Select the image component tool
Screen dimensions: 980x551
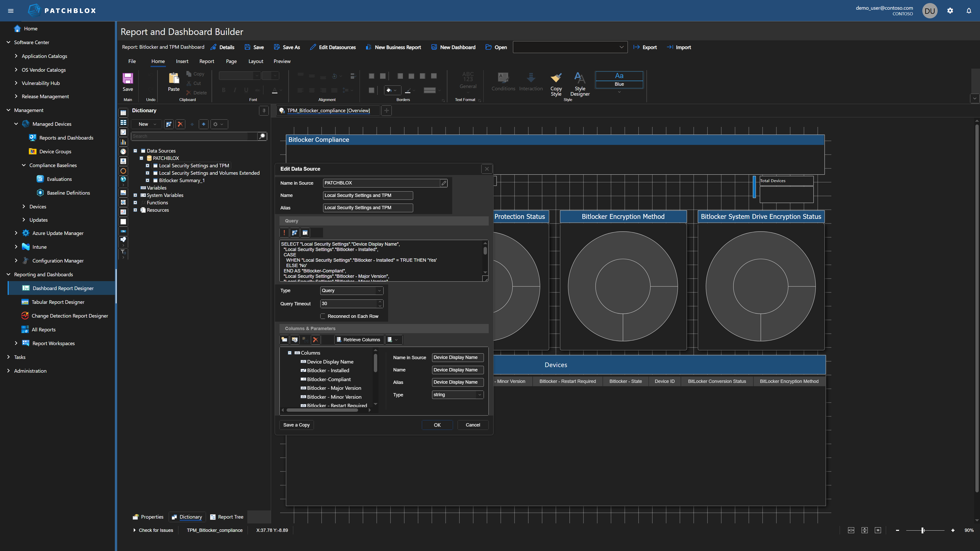click(123, 193)
